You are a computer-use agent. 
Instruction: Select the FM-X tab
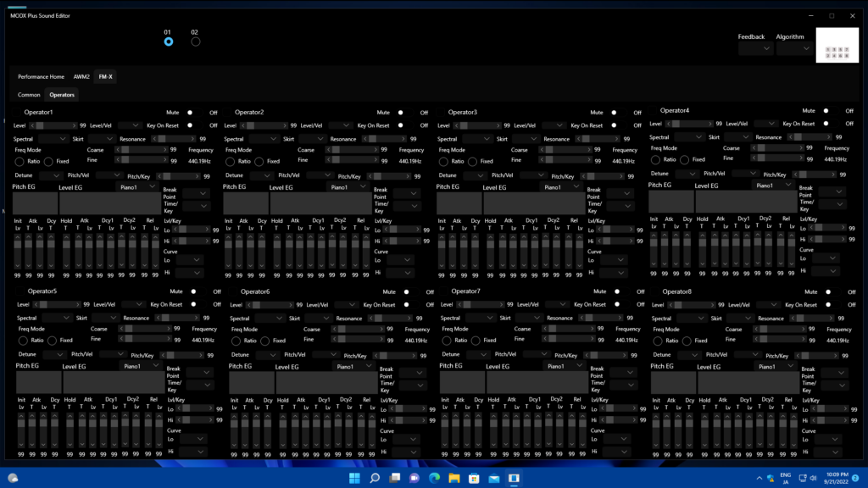(105, 77)
